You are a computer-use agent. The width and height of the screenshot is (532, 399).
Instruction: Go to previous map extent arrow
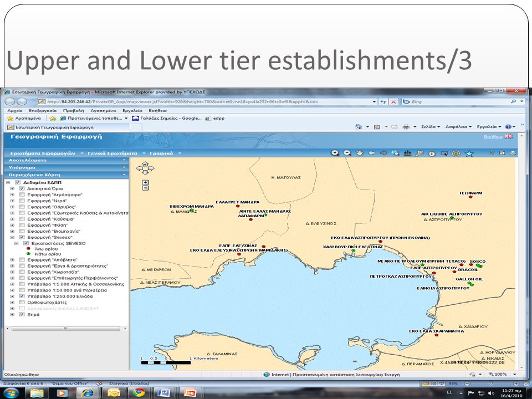(371, 153)
